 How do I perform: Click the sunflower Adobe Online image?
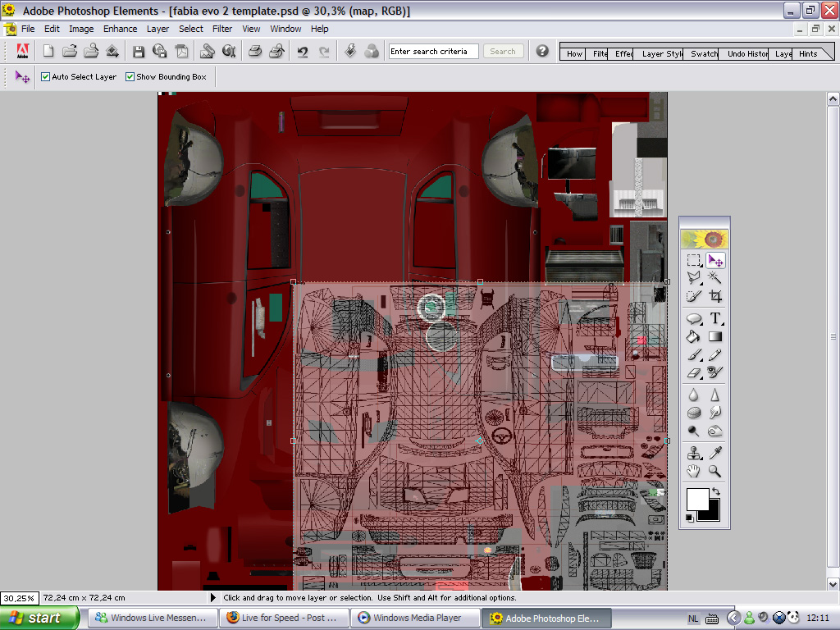[705, 239]
